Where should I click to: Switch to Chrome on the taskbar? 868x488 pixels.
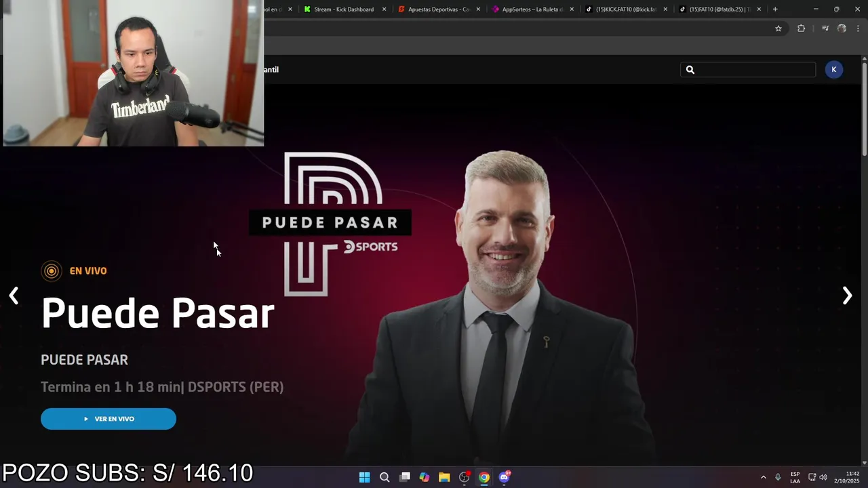(484, 477)
